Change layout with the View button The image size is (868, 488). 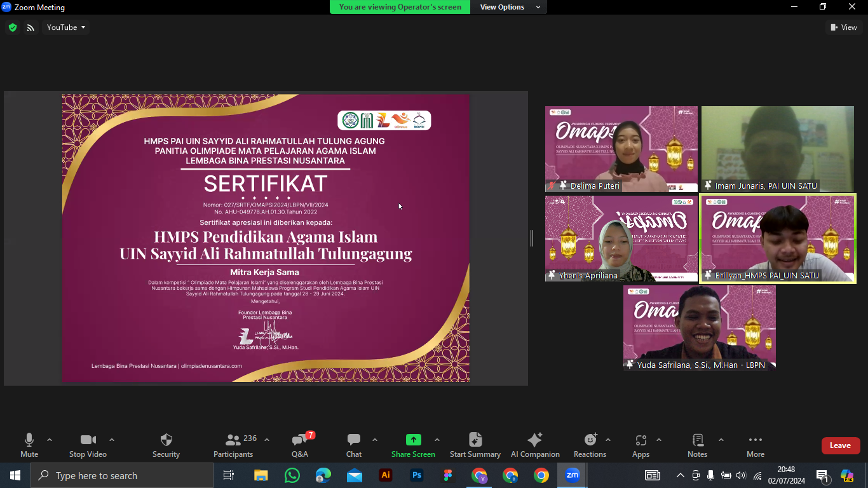843,27
